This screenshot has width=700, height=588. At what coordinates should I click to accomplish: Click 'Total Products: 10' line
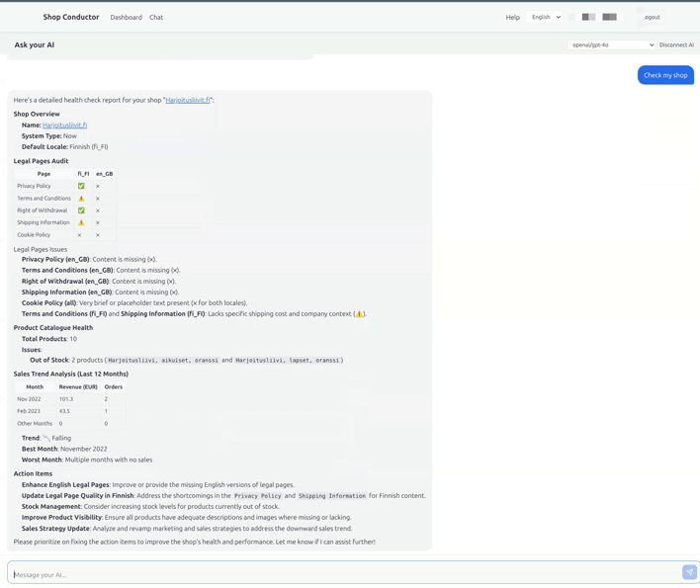[x=49, y=339]
